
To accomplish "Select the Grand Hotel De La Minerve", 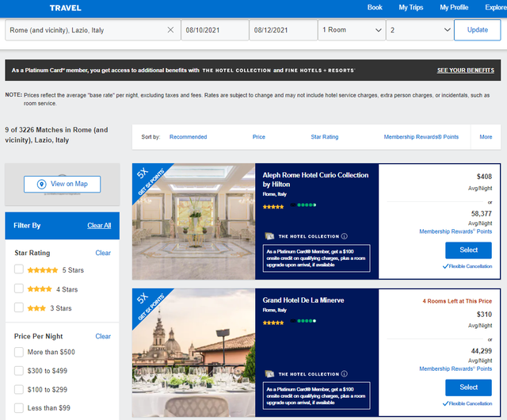I will click(x=468, y=388).
